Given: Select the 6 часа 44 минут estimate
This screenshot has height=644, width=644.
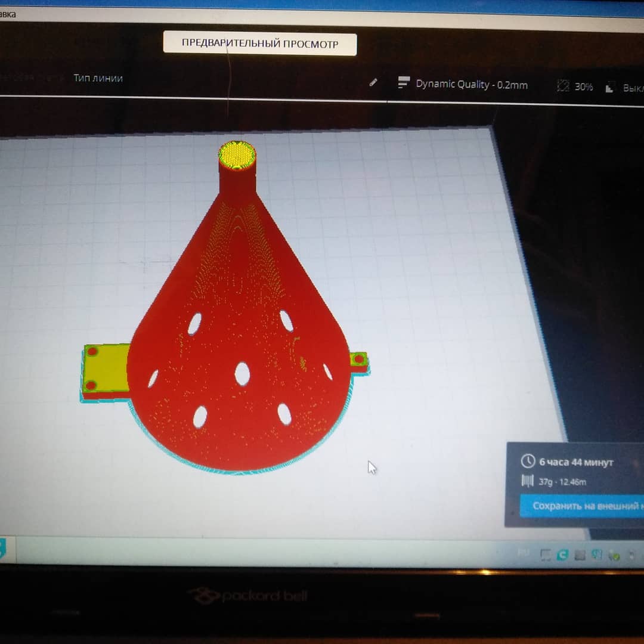Looking at the screenshot, I should (x=576, y=463).
